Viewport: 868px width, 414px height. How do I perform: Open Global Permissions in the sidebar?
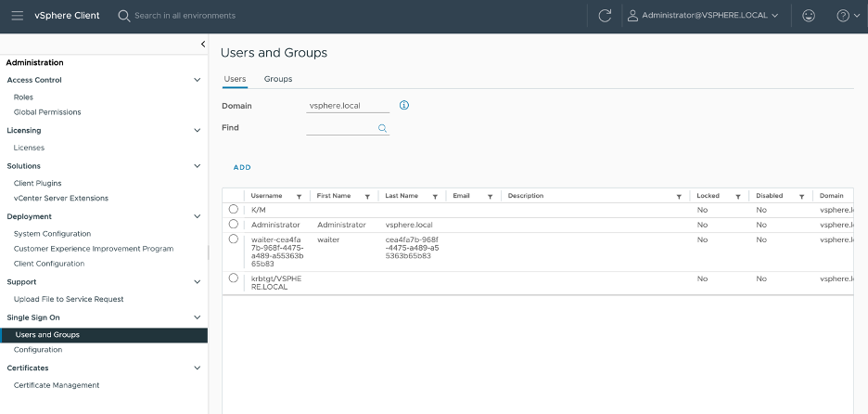click(x=47, y=112)
